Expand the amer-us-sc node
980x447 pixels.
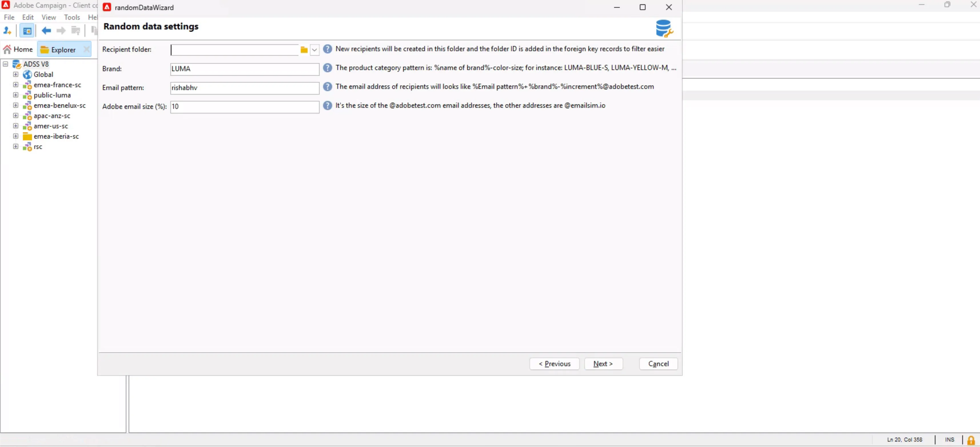[x=16, y=125]
